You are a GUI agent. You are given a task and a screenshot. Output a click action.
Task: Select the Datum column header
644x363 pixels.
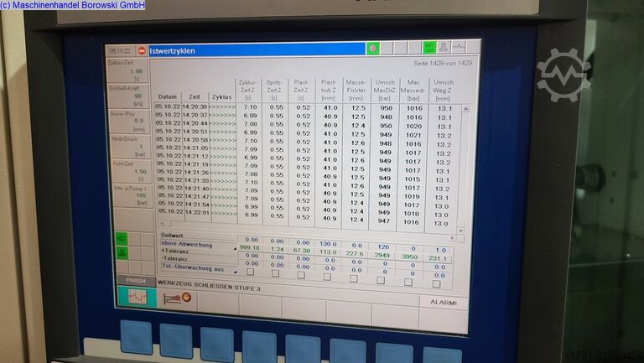pyautogui.click(x=168, y=96)
